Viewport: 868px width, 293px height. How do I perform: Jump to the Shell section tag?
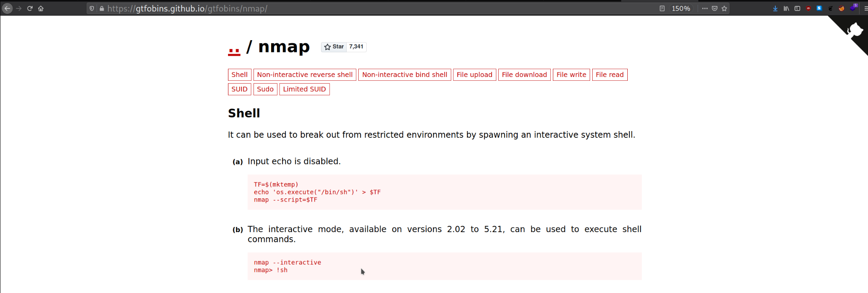(x=239, y=75)
